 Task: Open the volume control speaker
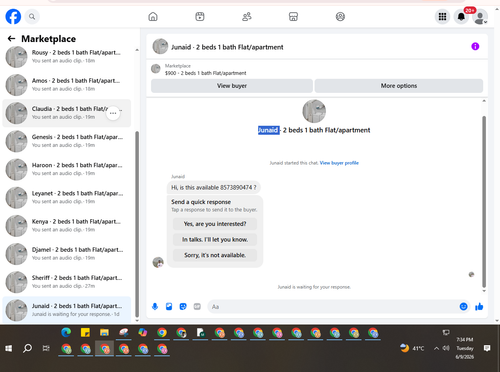point(446,348)
